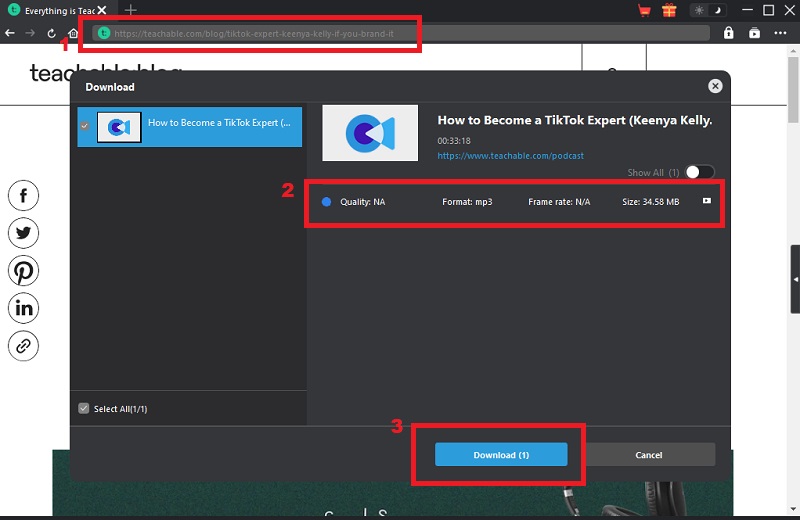Share on Pinterest icon
Viewport: 800px width, 520px height.
coord(23,271)
